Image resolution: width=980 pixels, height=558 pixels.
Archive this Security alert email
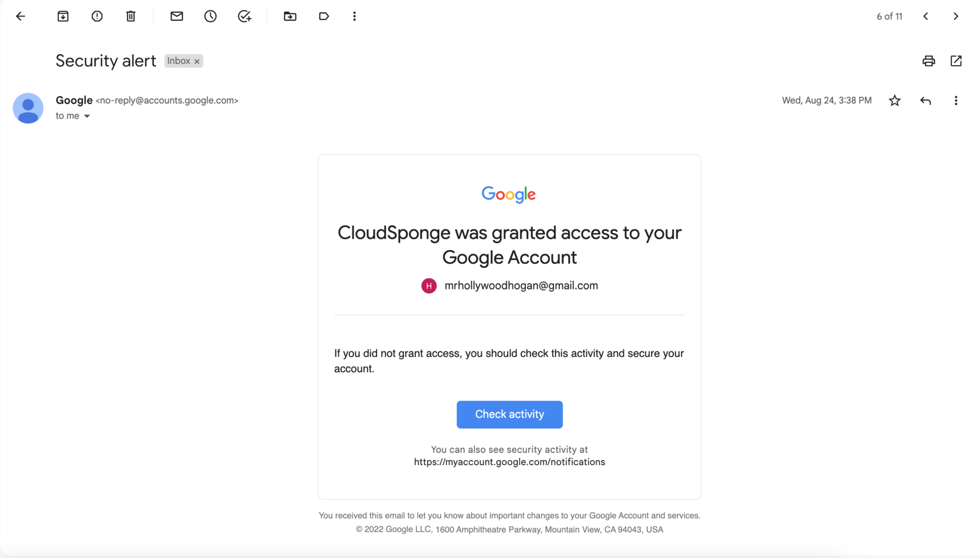(x=63, y=16)
